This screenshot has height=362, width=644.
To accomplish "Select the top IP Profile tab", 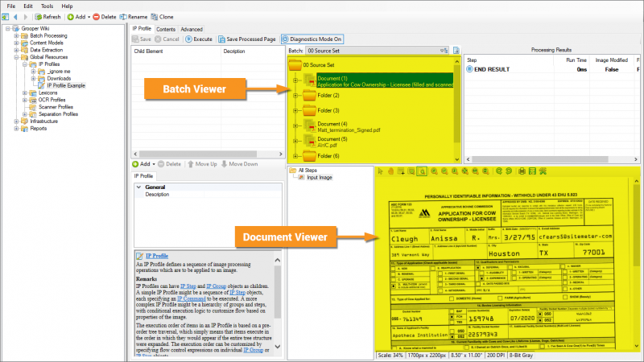I will [142, 29].
